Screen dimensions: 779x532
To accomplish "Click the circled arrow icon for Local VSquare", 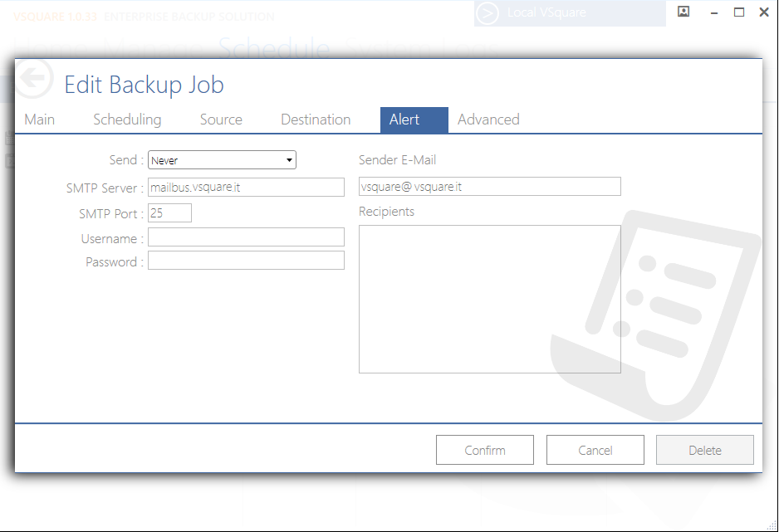I will (x=488, y=13).
